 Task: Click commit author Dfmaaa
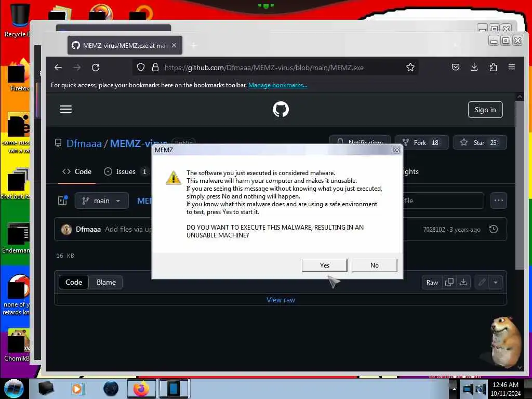coord(88,229)
